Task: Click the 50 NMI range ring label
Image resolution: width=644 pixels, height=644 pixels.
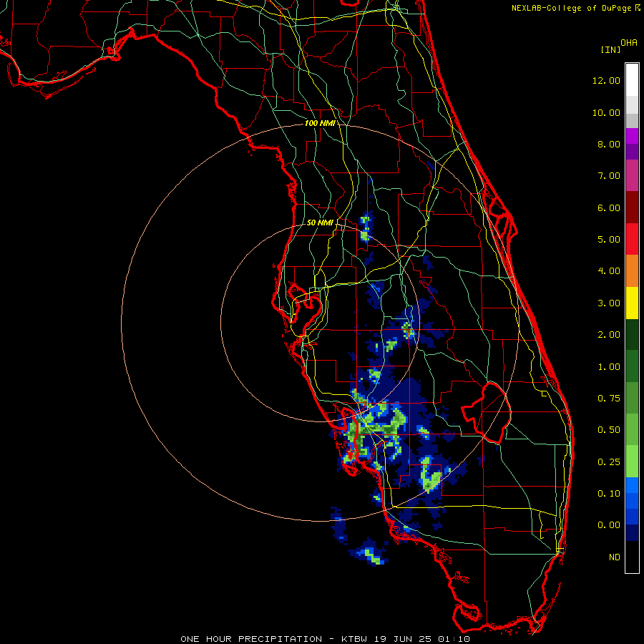Action: point(320,223)
